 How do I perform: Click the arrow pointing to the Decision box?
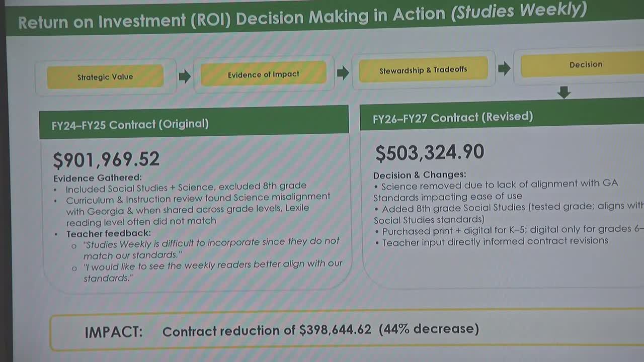click(x=504, y=68)
